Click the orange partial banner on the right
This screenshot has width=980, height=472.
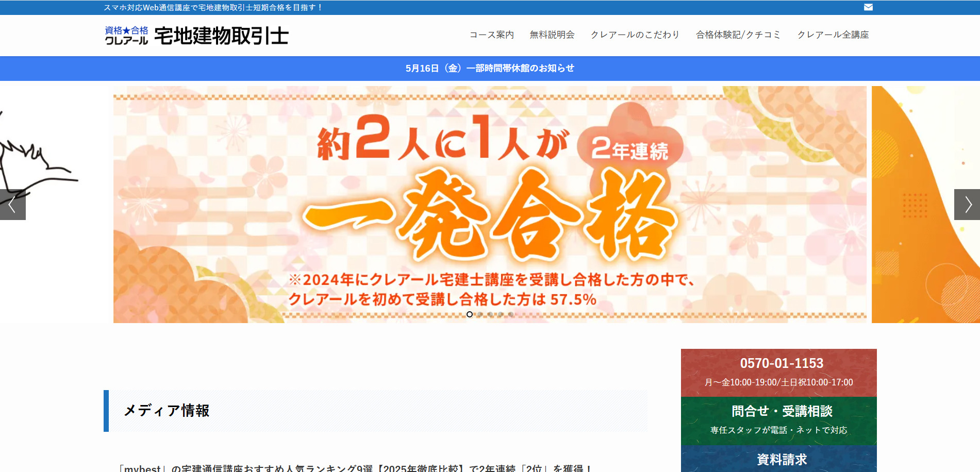(926, 205)
